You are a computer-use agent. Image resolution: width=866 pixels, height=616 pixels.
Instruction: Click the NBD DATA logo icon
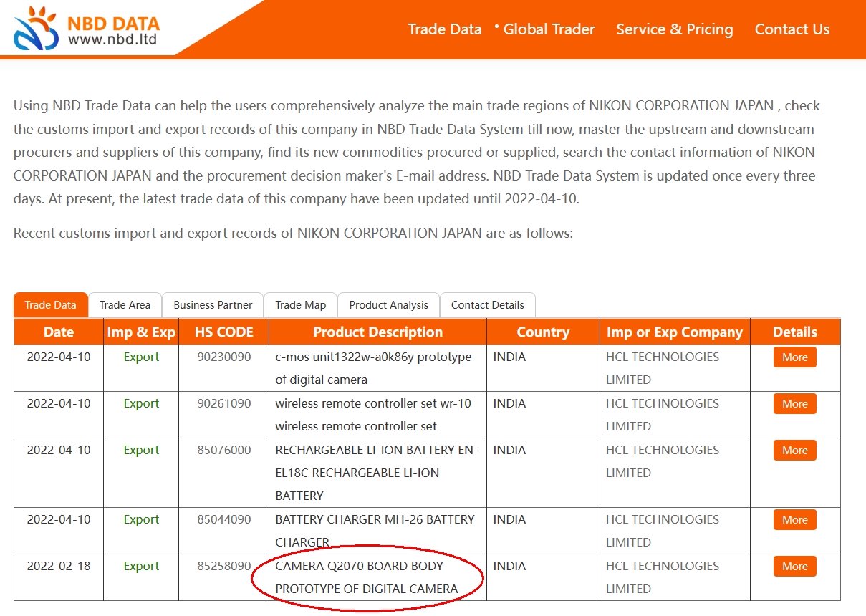pos(36,29)
